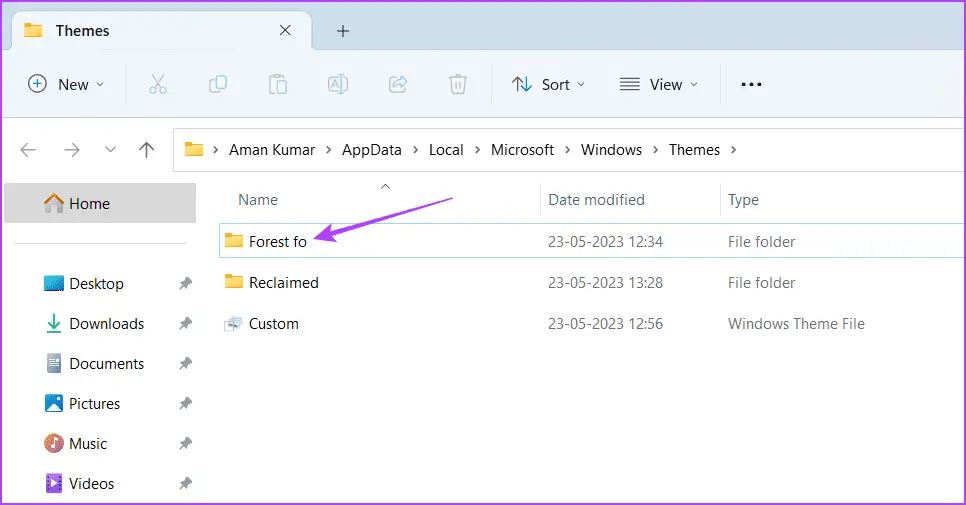
Task: Expand chevron after Aman Kumar breadcrumb
Action: (328, 150)
